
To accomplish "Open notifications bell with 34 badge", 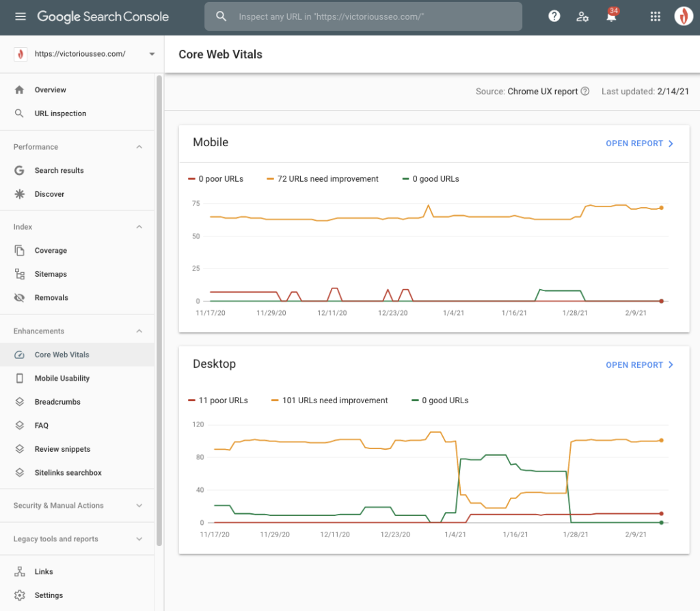I will click(x=611, y=17).
